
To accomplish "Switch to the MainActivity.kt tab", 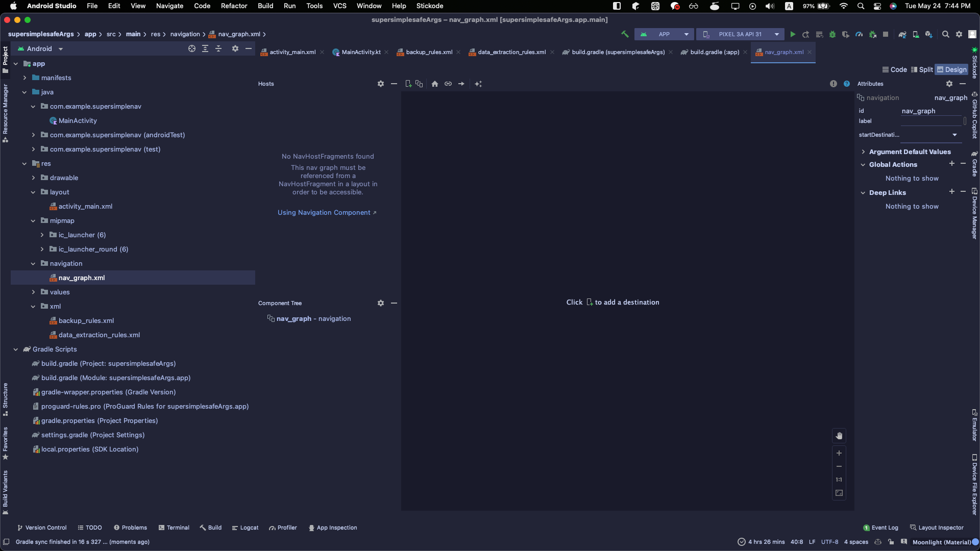I will pos(360,52).
